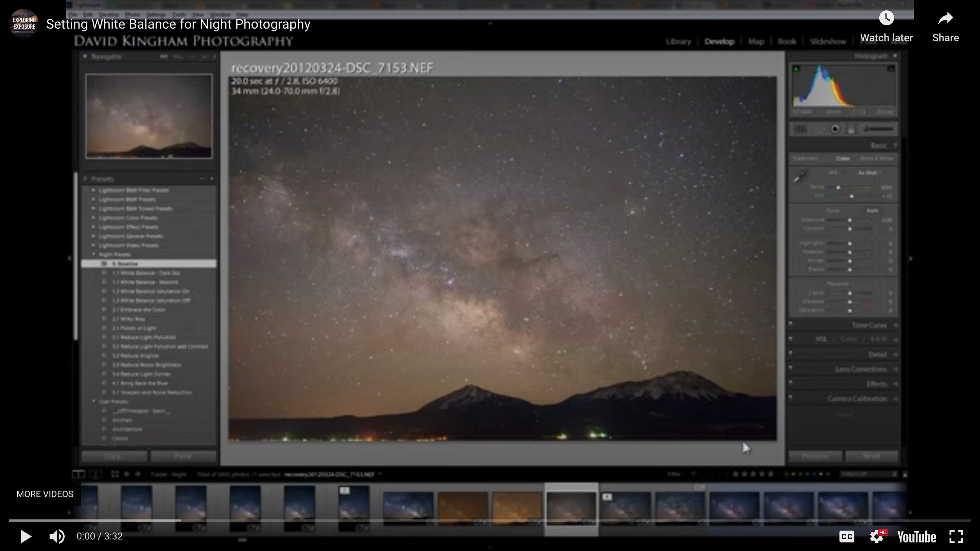Image resolution: width=980 pixels, height=551 pixels.
Task: Adjust the Tint slider
Action: pos(851,196)
